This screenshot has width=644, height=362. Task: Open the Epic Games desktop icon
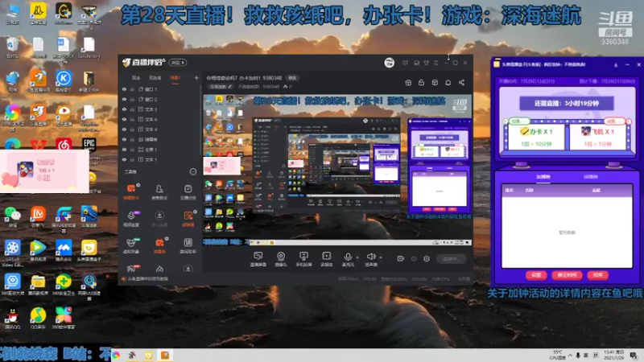coord(89,147)
